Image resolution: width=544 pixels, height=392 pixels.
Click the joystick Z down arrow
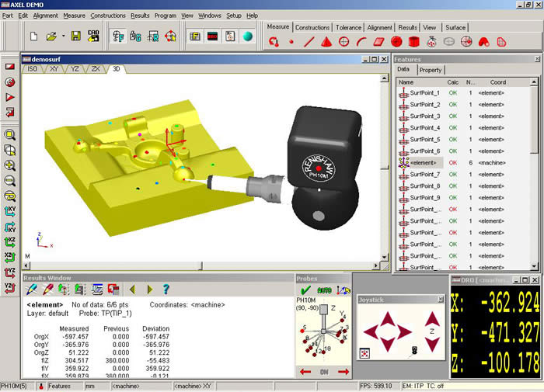[432, 344]
